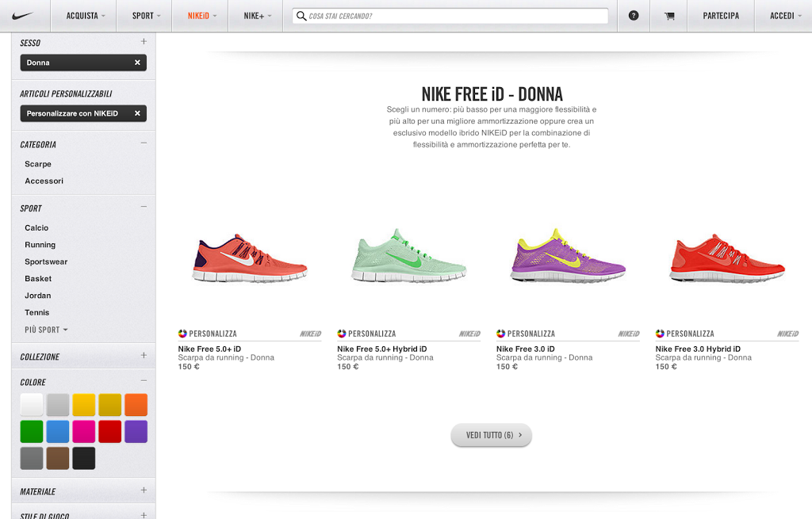Show more sports with Più Sport
Image resolution: width=812 pixels, height=519 pixels.
[46, 330]
